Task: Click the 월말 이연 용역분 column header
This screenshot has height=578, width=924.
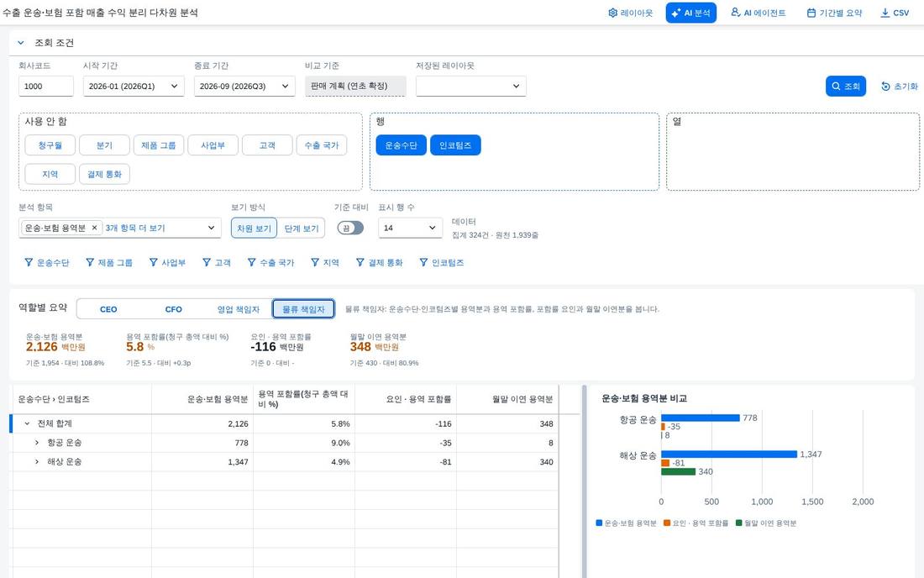Action: [x=507, y=399]
